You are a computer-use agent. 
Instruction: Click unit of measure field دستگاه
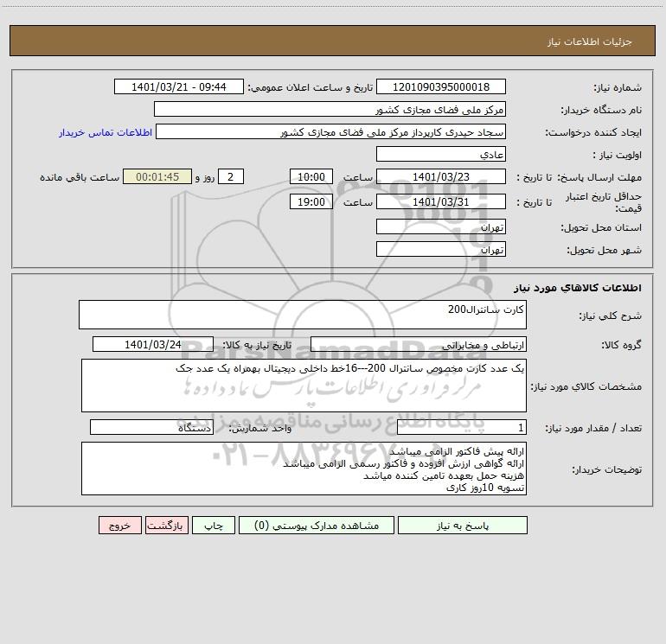pos(151,427)
